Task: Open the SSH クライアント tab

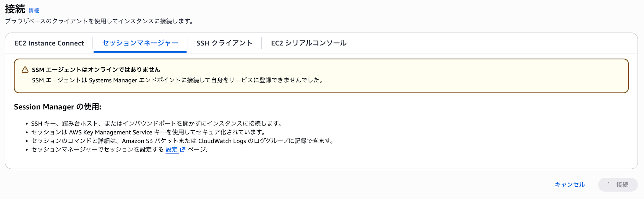Action: (224, 43)
